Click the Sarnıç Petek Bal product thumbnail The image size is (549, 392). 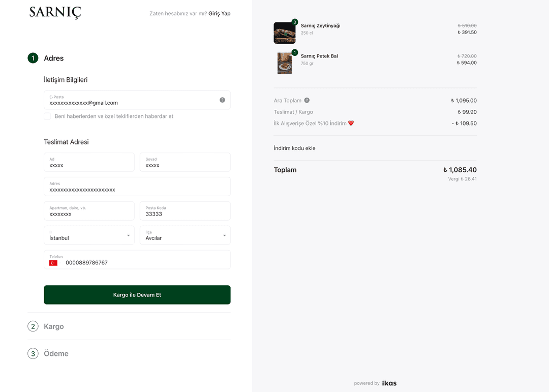coord(284,64)
